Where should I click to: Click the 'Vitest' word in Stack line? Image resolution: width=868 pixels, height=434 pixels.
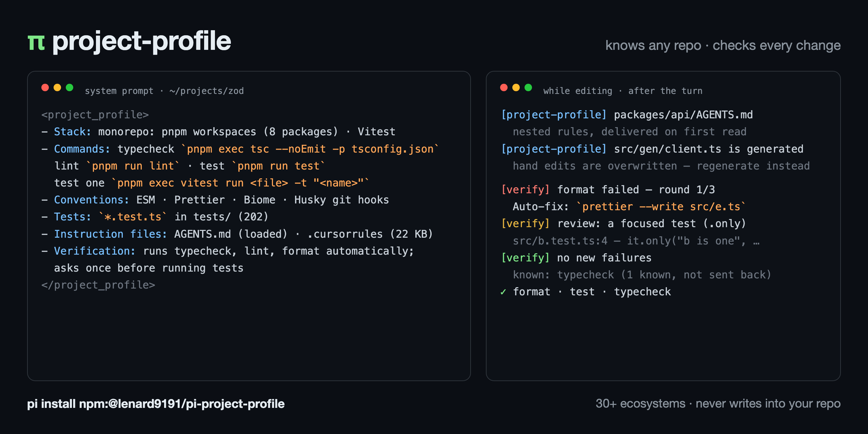pos(376,132)
